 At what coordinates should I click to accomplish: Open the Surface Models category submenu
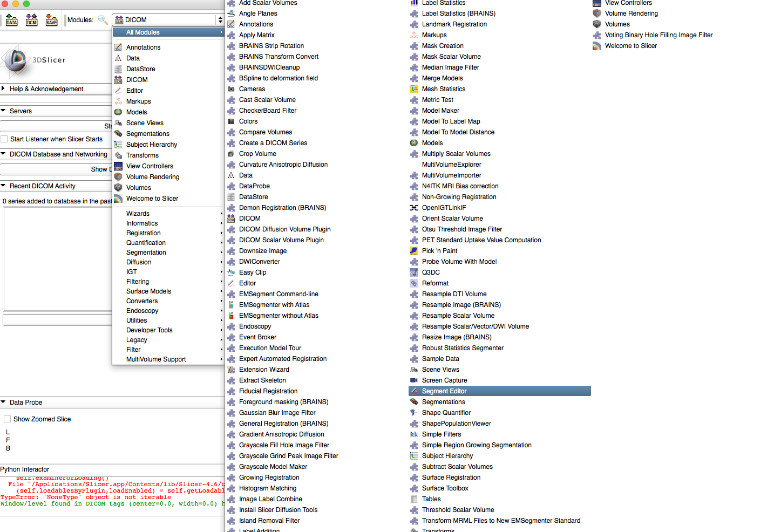click(168, 291)
